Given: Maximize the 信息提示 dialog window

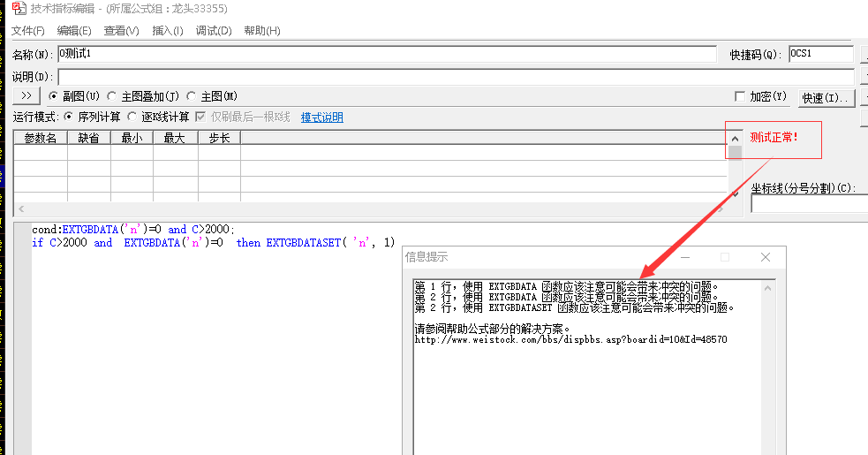Looking at the screenshot, I should [725, 257].
